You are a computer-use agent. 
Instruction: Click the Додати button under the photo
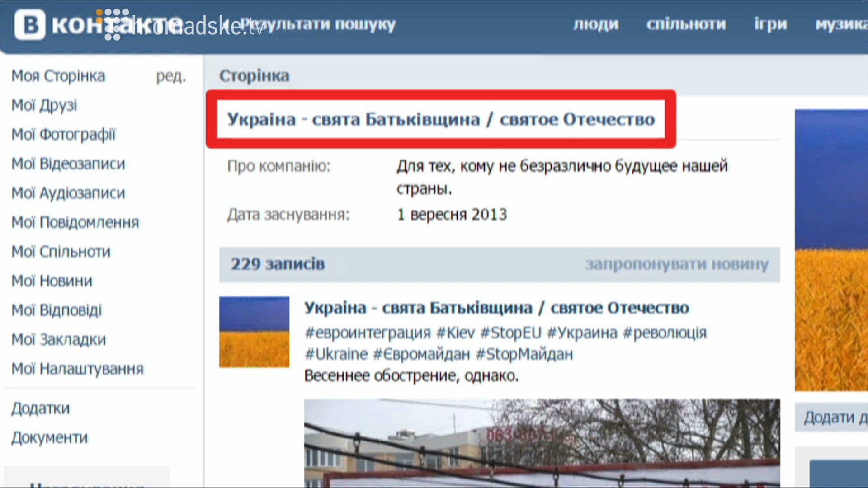point(831,418)
